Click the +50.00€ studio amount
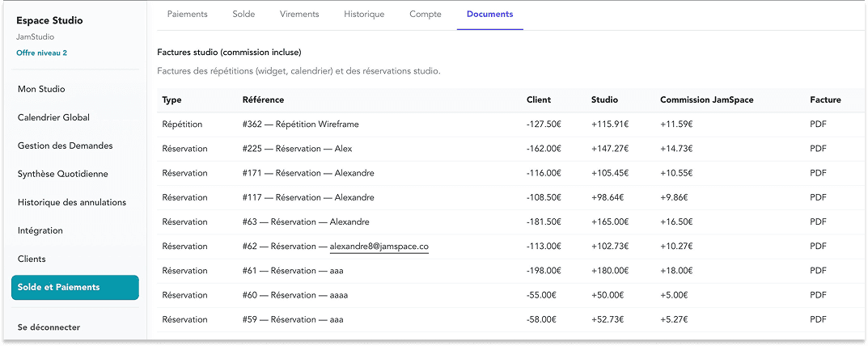 [x=608, y=295]
